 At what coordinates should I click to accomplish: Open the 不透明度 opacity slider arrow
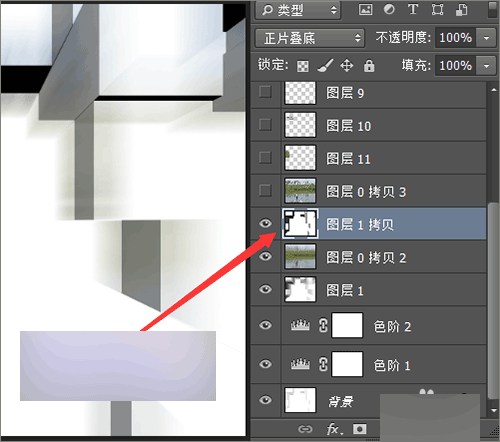pos(487,38)
